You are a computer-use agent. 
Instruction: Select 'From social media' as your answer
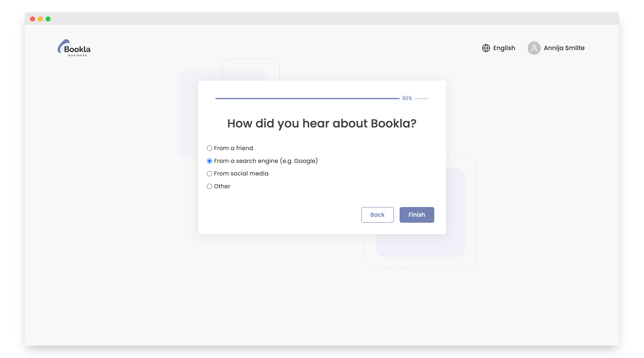(210, 173)
